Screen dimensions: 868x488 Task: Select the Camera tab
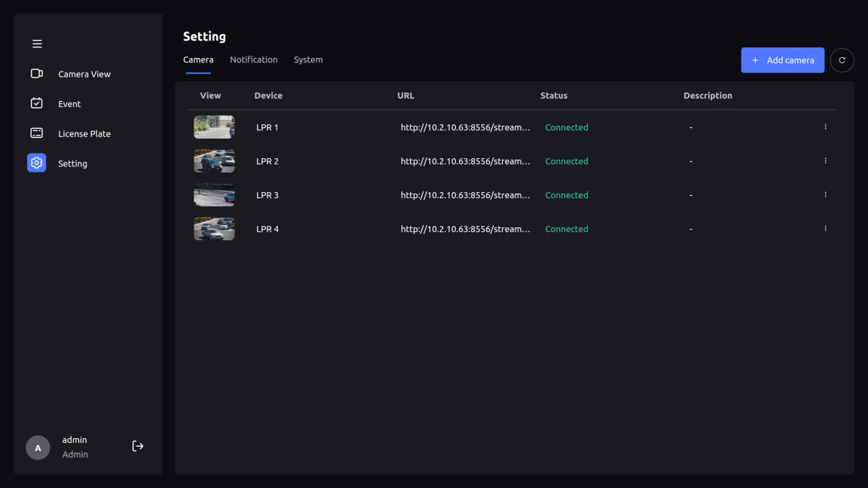point(198,59)
